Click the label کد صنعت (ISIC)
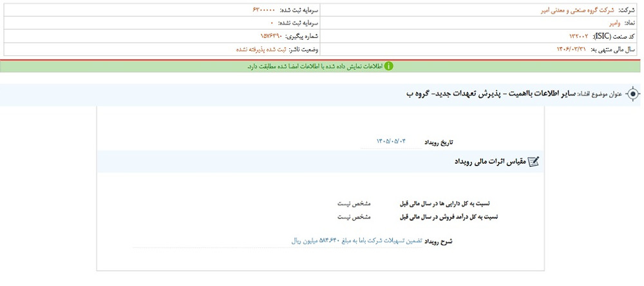Screen dimensions: 644x286 pyautogui.click(x=614, y=37)
